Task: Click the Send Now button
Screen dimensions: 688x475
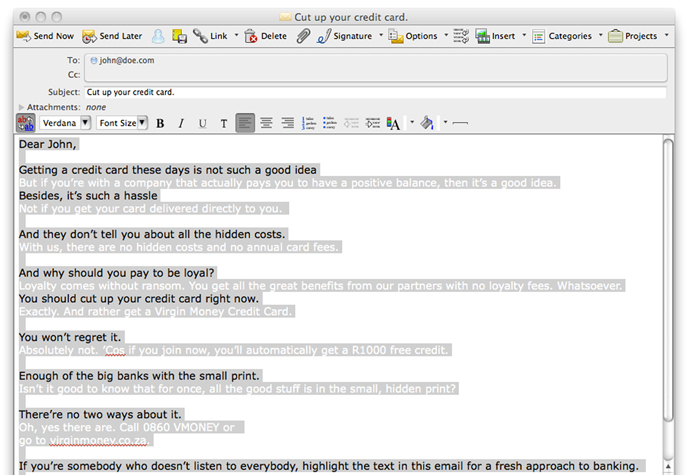Action: tap(46, 36)
